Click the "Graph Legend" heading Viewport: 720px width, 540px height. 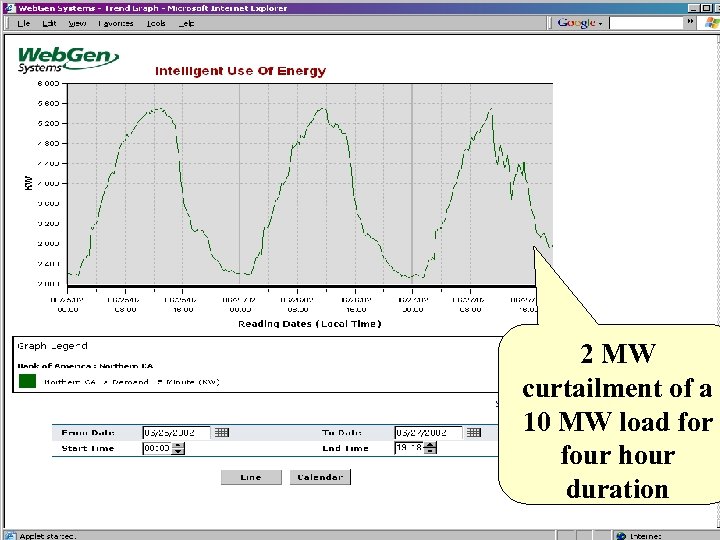(52, 346)
